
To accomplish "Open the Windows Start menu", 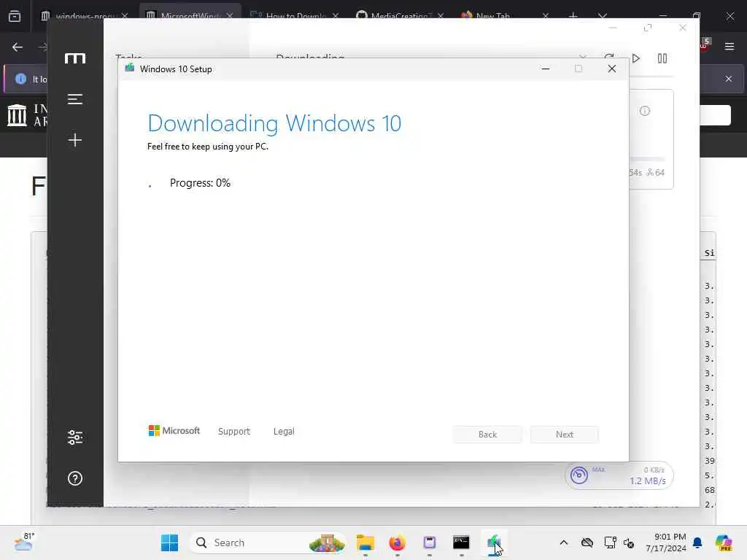I will [169, 542].
